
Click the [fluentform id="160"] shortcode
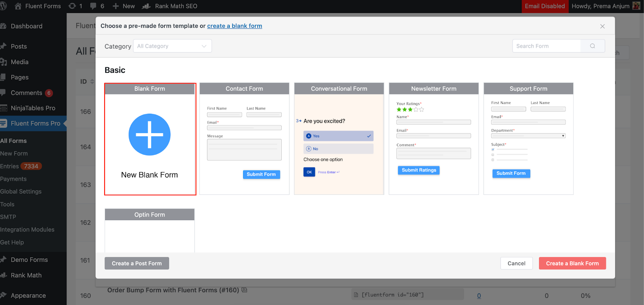click(392, 295)
